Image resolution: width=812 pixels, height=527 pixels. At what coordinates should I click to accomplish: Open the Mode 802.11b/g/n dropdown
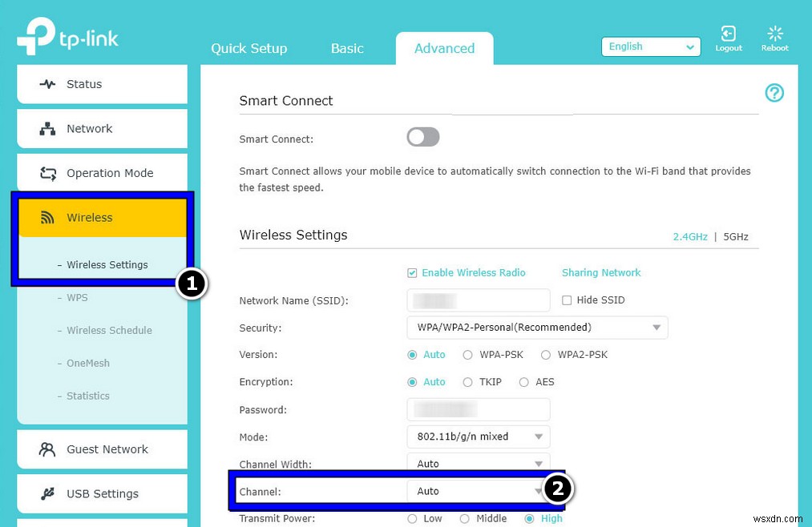tap(479, 436)
